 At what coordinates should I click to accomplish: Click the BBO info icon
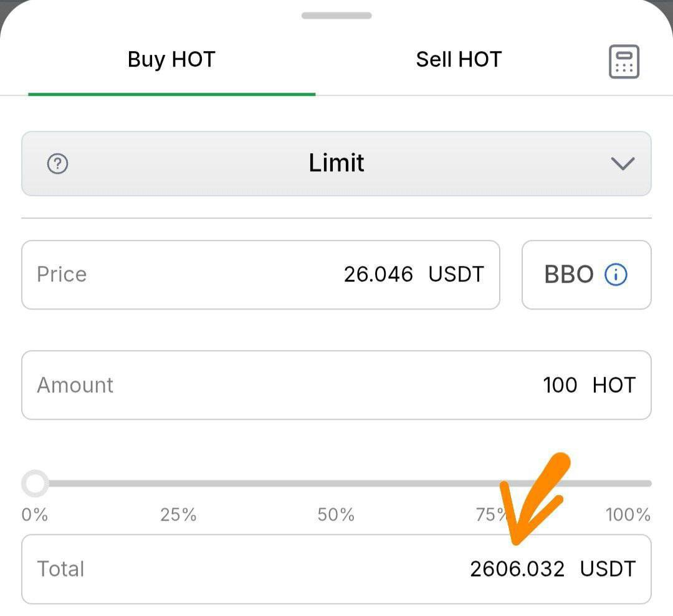[616, 275]
